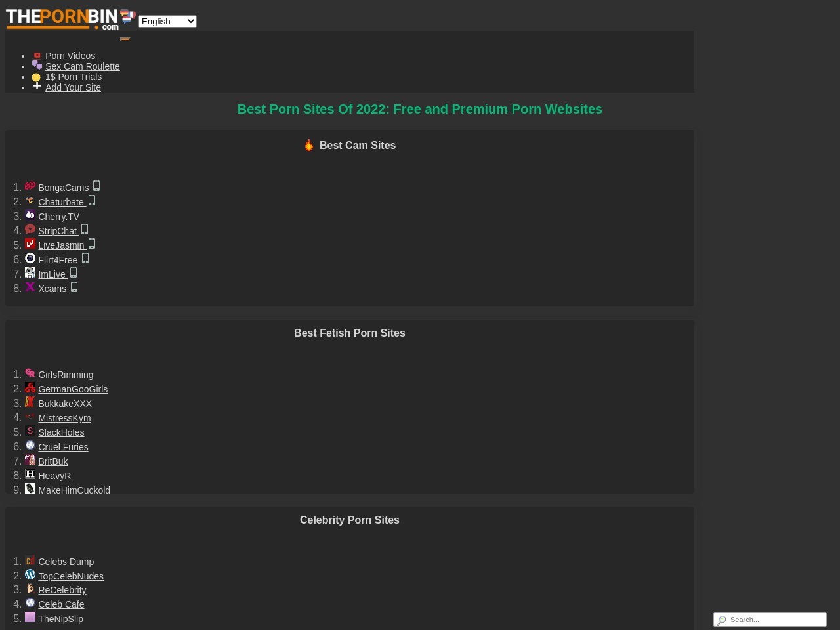Click the mobile phone icon next to Flirt4Free
The image size is (840, 630).
pyautogui.click(x=85, y=258)
